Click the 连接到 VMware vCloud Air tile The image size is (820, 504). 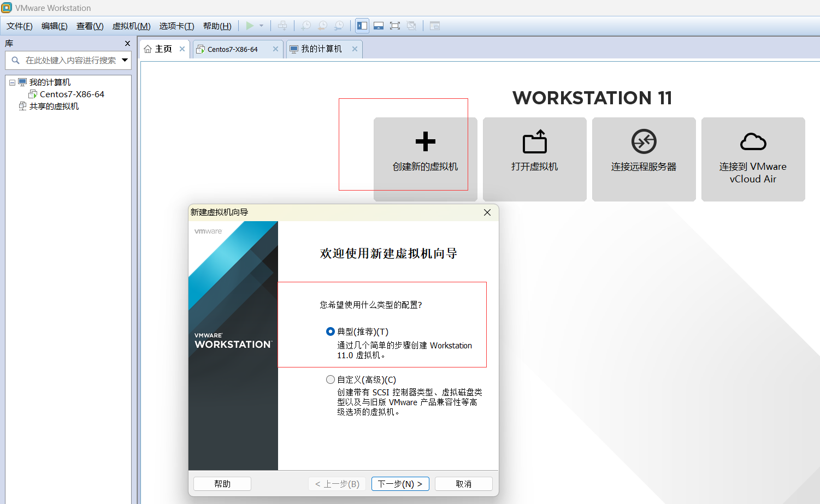[753, 159]
